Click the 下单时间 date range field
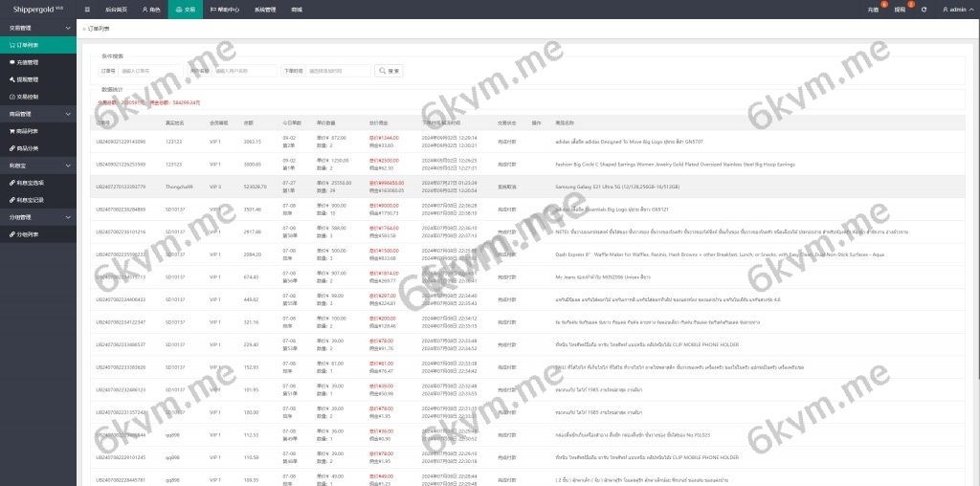The width and height of the screenshot is (980, 486). click(x=339, y=71)
